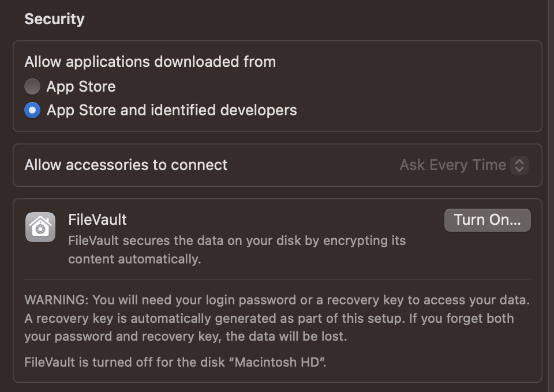Click the word WARNING in the notice
This screenshot has width=554, height=392.
[56, 300]
